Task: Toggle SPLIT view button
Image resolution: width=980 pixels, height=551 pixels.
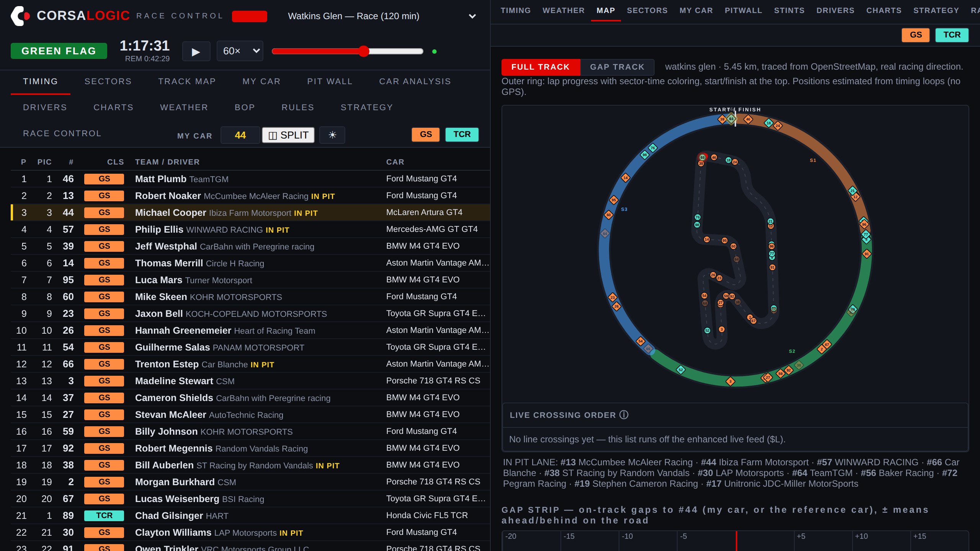Action: coord(288,135)
